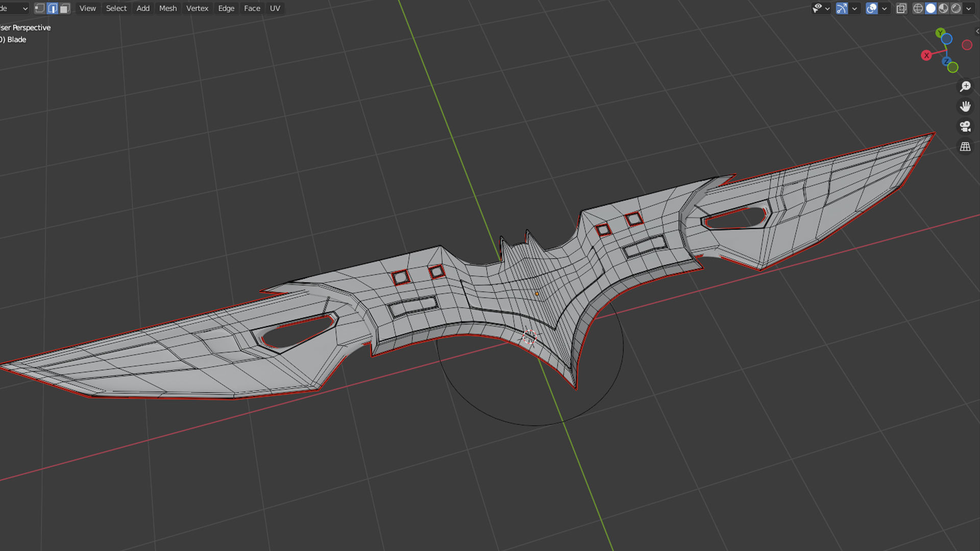980x551 pixels.
Task: Click the negative X axis gizmo circle
Action: (967, 45)
